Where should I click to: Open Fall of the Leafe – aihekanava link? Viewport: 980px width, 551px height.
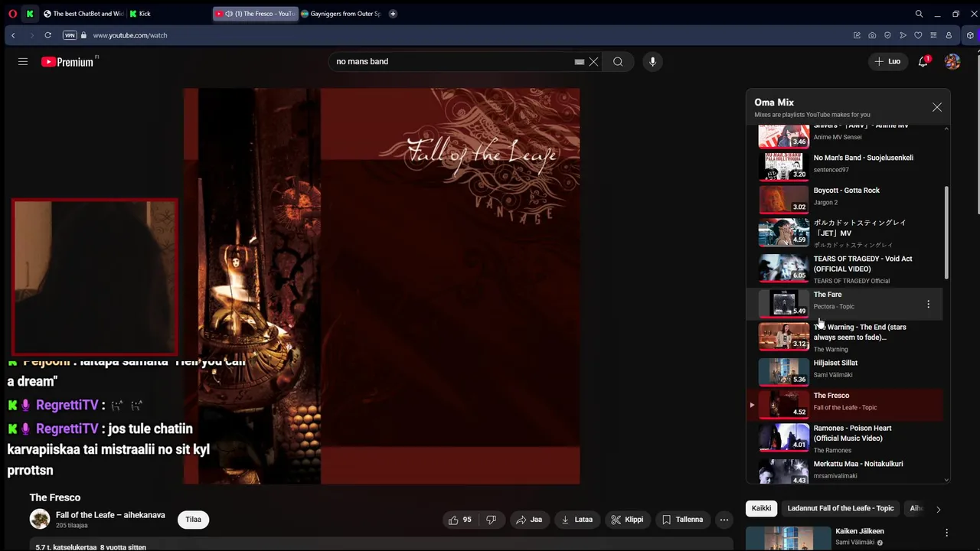click(x=110, y=515)
